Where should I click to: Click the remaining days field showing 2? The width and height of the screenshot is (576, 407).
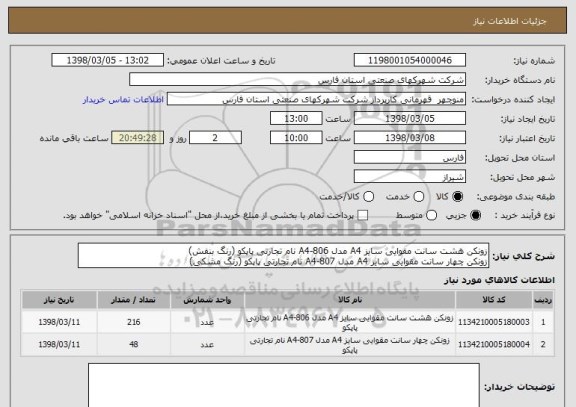coord(215,138)
